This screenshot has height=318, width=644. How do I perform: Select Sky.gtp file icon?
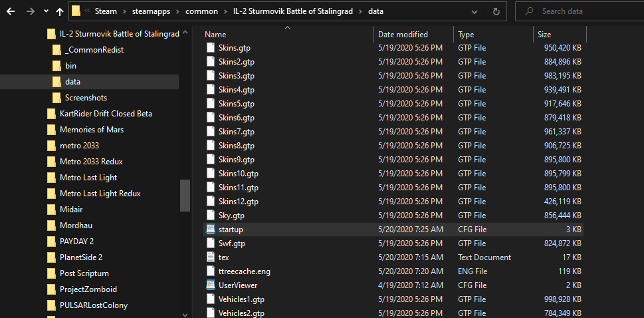[211, 215]
